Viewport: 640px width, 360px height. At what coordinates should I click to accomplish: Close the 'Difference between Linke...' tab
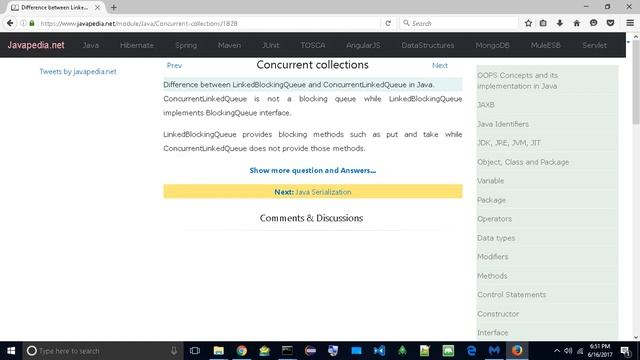[x=97, y=7]
